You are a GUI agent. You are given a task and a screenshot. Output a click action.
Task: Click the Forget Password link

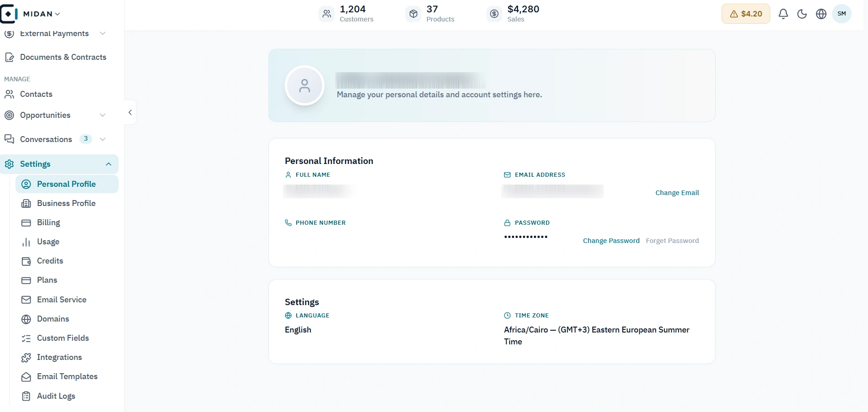(x=672, y=241)
